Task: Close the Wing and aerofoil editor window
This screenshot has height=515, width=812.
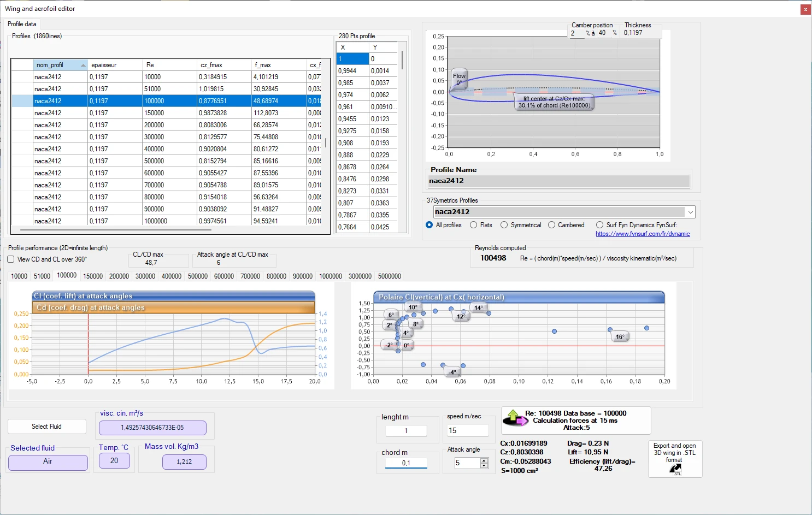Action: coord(805,9)
